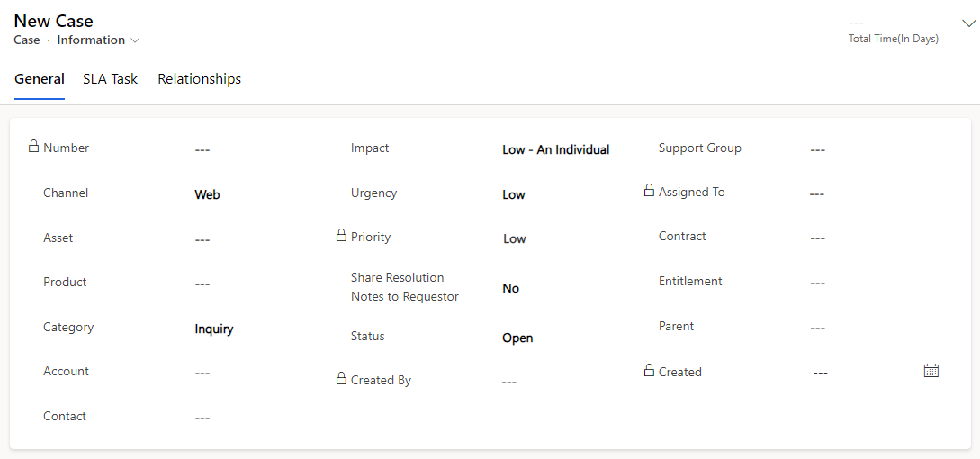Open the Created date calendar picker

tap(931, 370)
